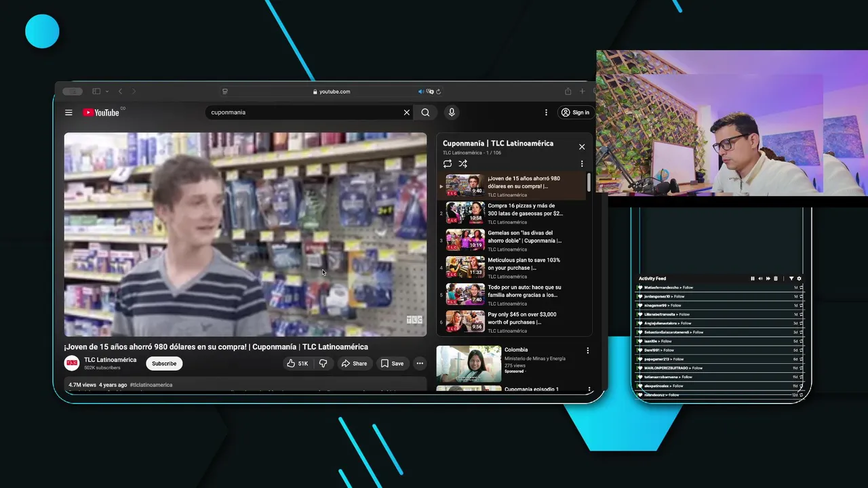Play 'Meticulous plan to save 103%' video

[512, 267]
